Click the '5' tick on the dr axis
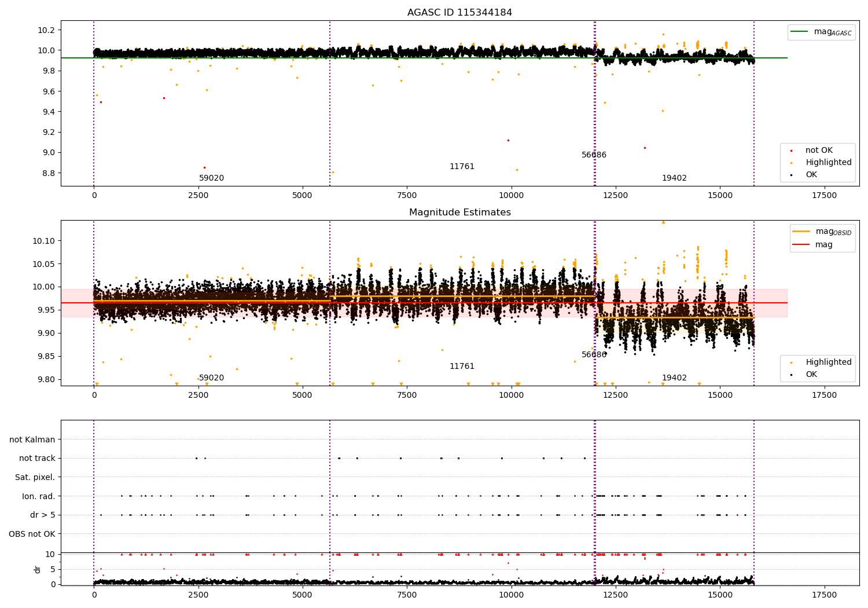 click(53, 570)
